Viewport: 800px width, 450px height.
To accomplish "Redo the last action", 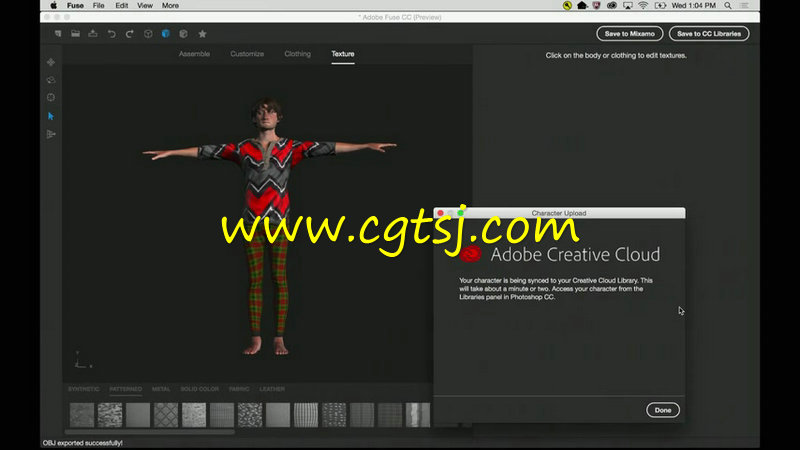I will [130, 34].
